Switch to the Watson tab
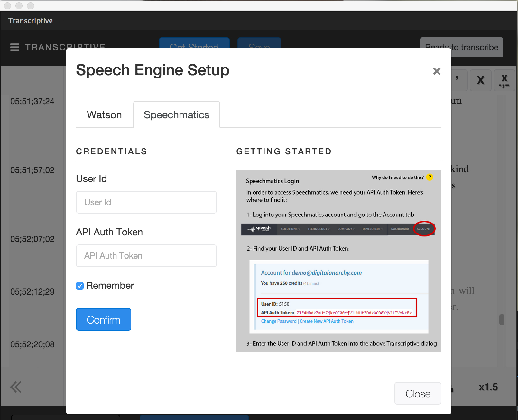This screenshot has height=420, width=518. point(104,115)
